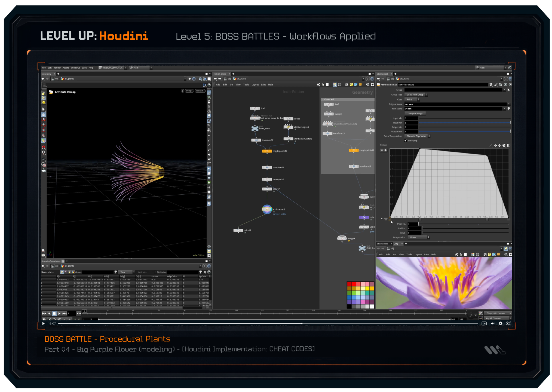Toggle closed captions on the video
552x392 pixels.
point(484,323)
